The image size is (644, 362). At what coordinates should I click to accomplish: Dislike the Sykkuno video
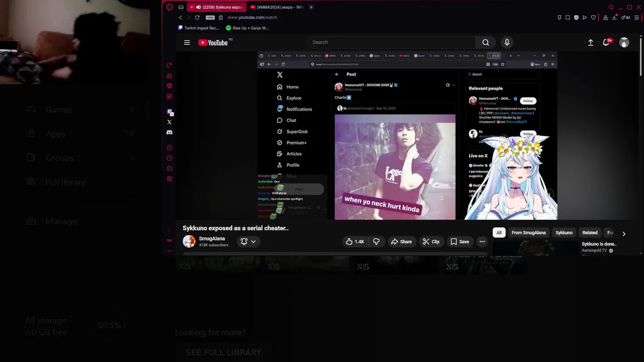coord(376,242)
